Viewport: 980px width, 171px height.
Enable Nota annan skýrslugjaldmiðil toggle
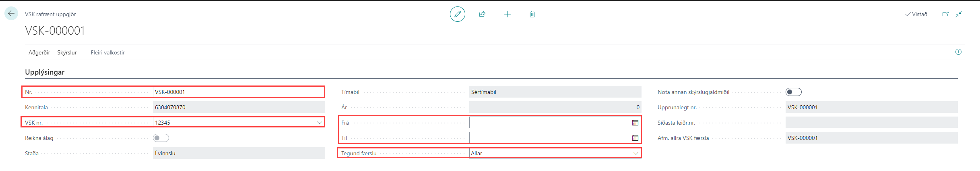793,92
